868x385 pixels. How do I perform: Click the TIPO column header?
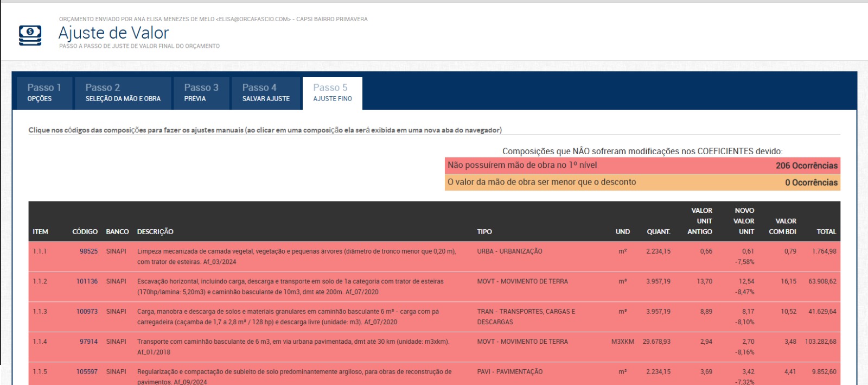click(484, 232)
